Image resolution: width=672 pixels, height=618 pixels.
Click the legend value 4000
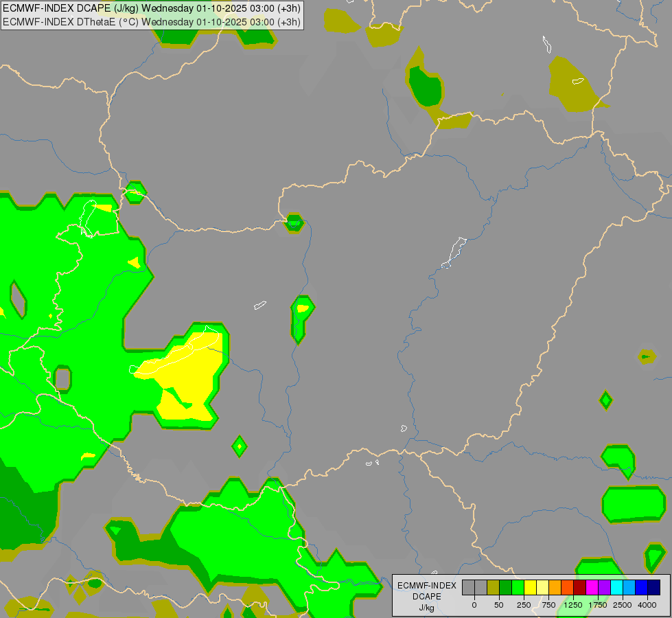(x=647, y=605)
